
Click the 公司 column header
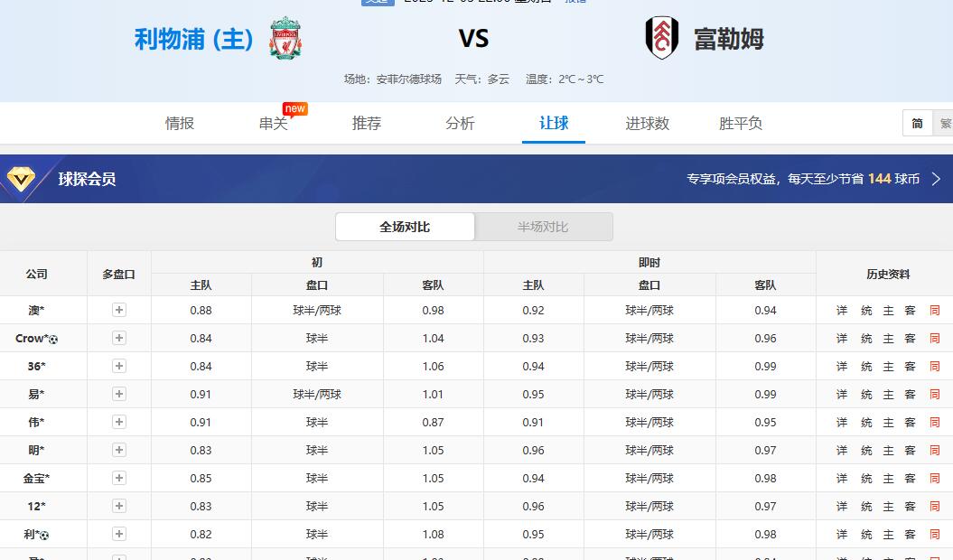coord(36,275)
